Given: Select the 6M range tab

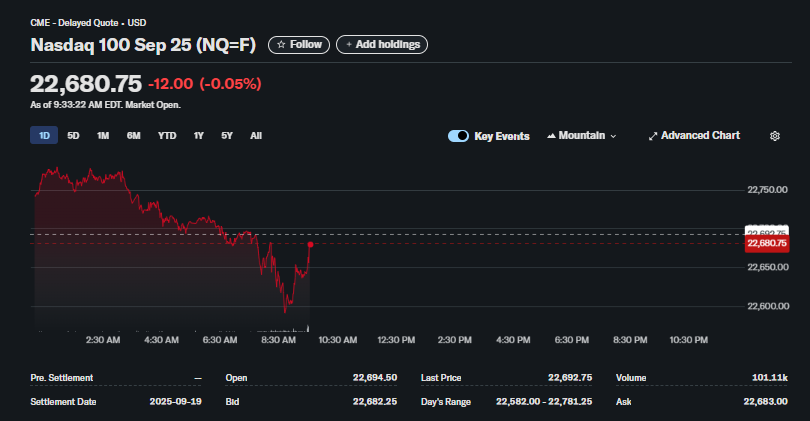Looking at the screenshot, I should coord(133,135).
